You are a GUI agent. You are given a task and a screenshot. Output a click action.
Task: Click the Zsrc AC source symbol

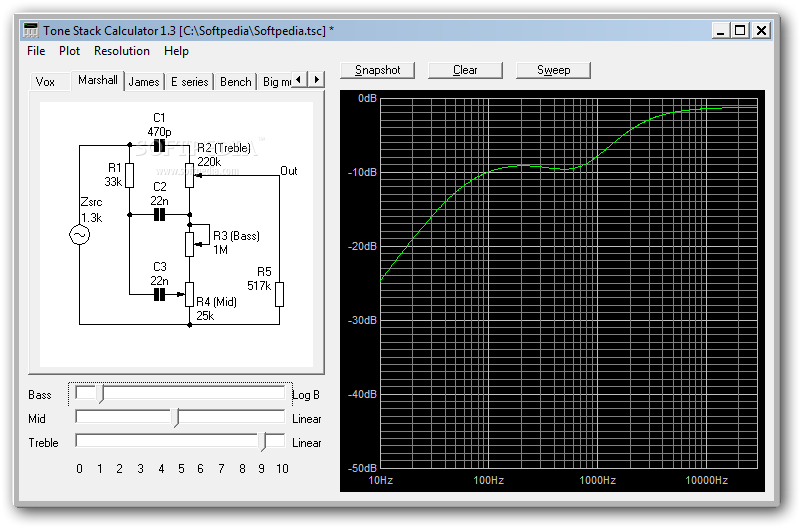[80, 235]
